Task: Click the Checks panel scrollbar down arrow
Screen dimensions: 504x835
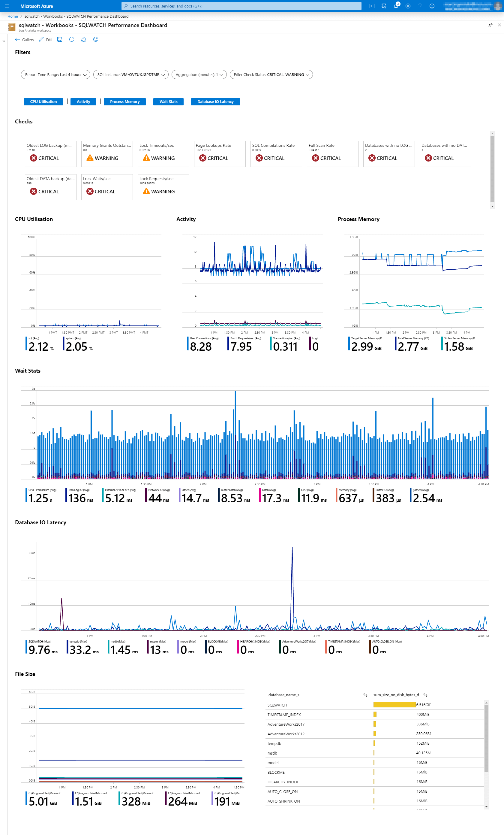Action: [x=493, y=206]
